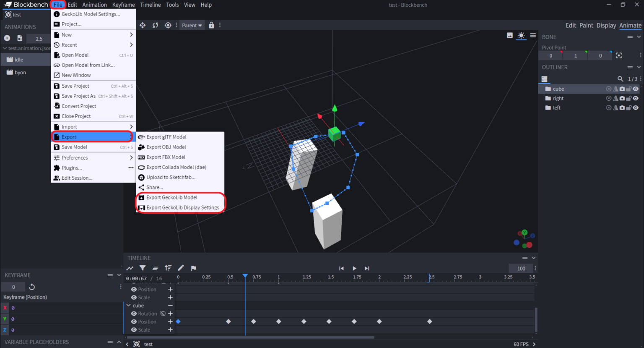Open the keyframe filter icon in Timeline
The image size is (644, 348).
click(143, 268)
